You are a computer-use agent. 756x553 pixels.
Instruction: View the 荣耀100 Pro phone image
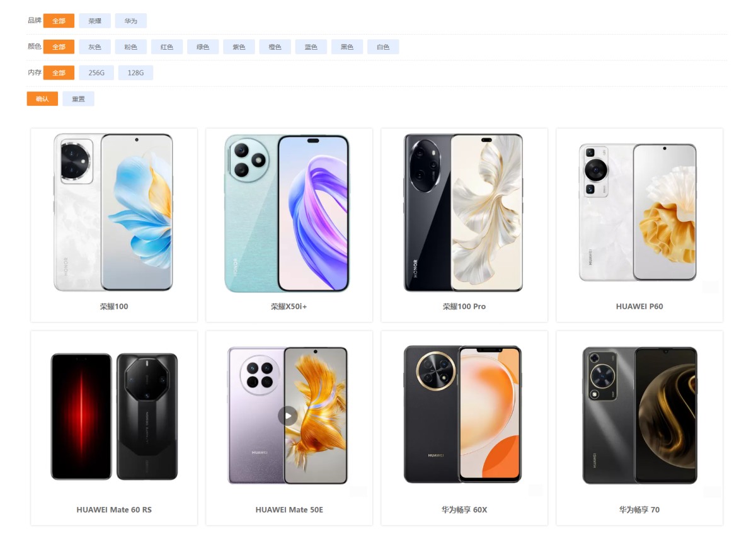click(464, 212)
